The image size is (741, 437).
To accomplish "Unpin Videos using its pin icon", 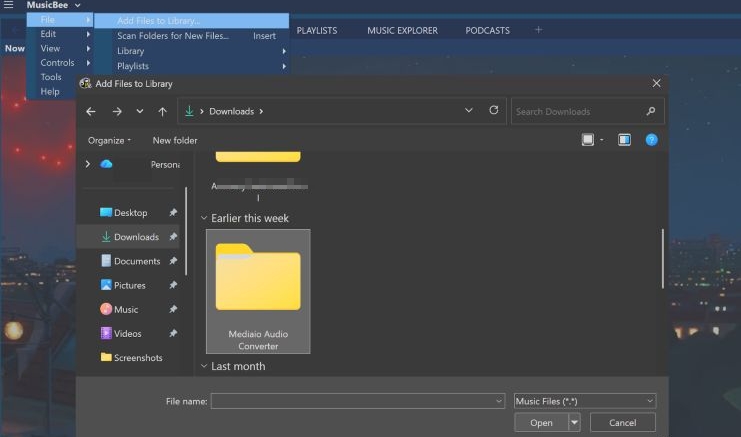I will 173,334.
